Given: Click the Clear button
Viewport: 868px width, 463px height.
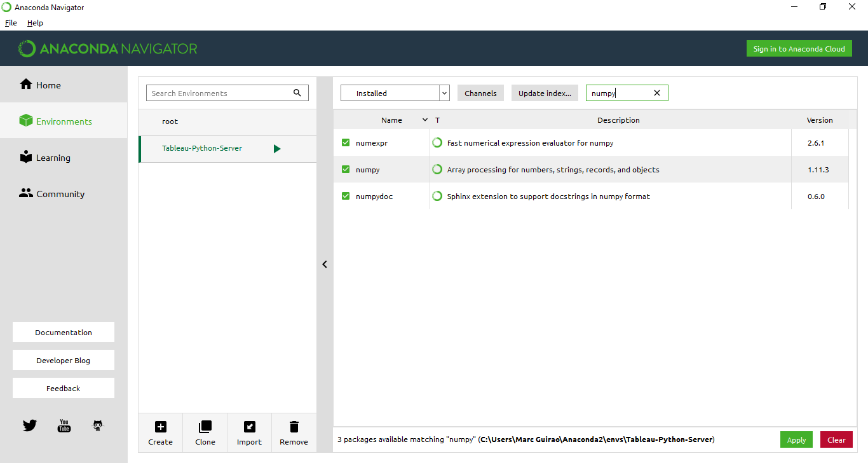Looking at the screenshot, I should [x=836, y=439].
